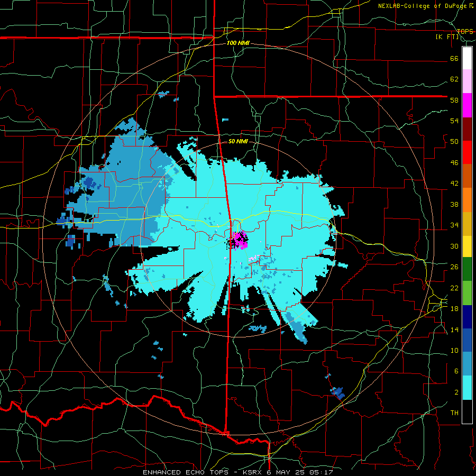Click the gold 38 legend swatch
This screenshot has height=476, width=476.
(467, 223)
